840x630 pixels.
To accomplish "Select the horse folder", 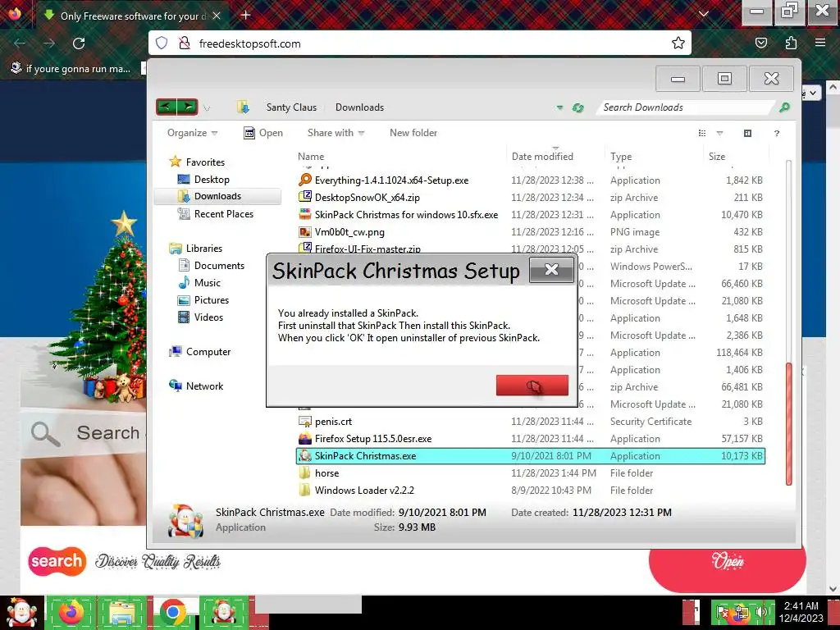I will 319,473.
